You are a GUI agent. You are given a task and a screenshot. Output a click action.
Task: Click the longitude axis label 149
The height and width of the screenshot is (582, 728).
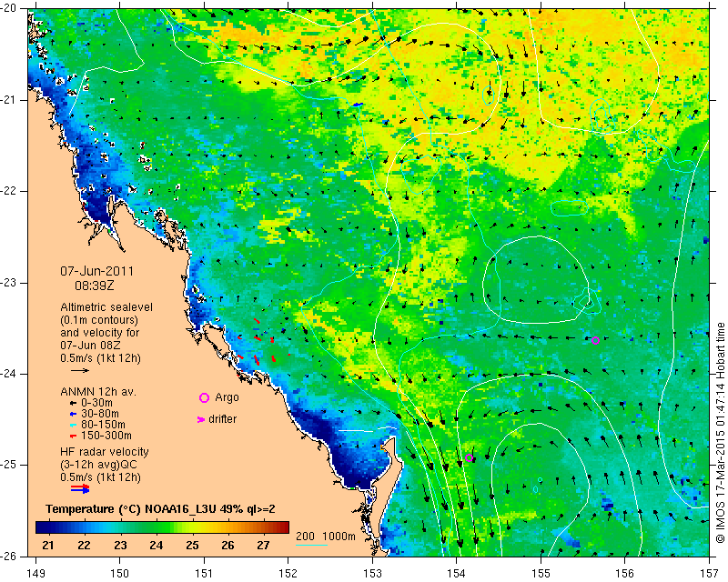(x=36, y=574)
